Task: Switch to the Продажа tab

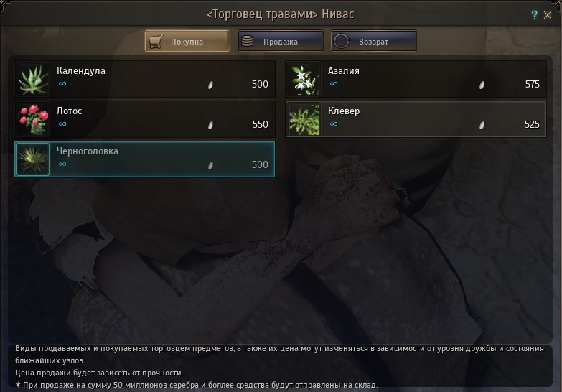Action: click(281, 41)
